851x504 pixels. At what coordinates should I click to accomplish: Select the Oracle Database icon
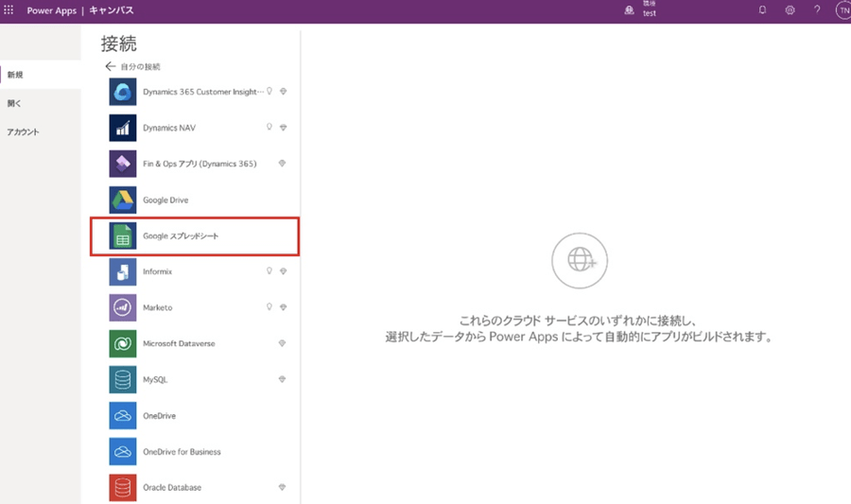click(123, 487)
